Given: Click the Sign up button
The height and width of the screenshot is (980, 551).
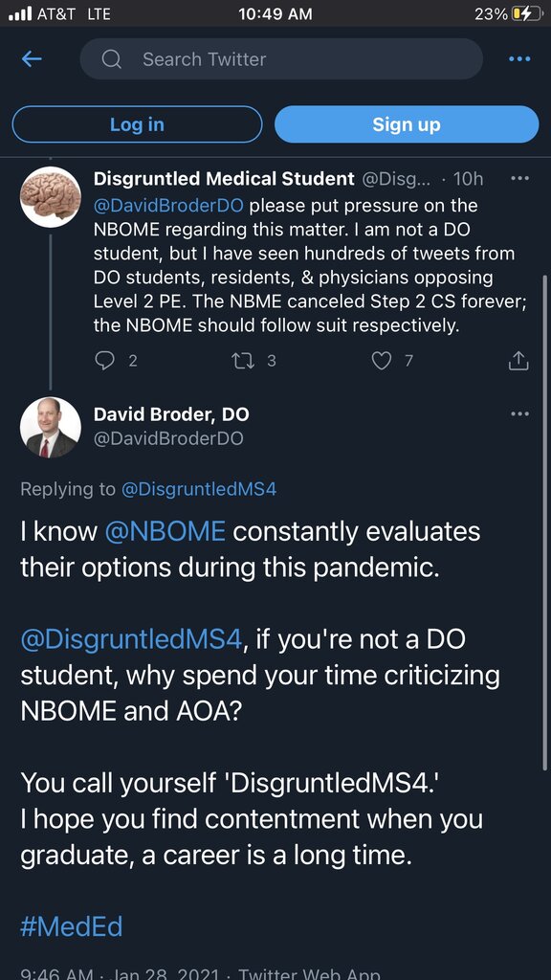Looking at the screenshot, I should point(406,124).
